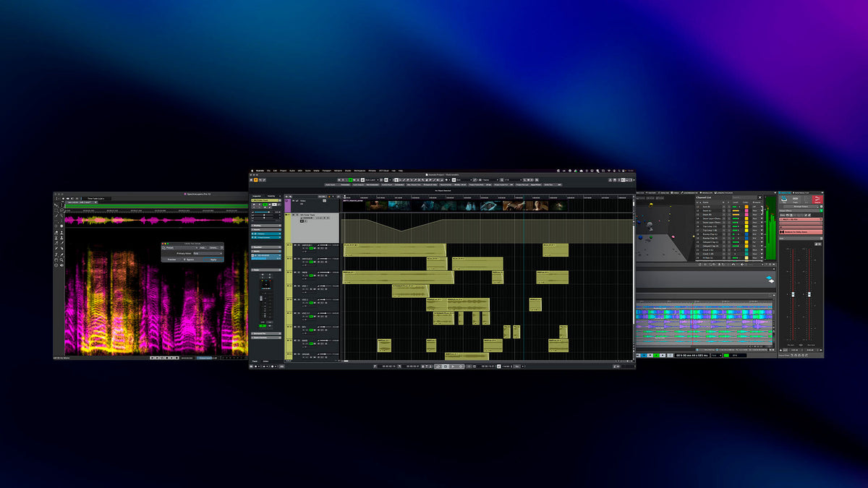This screenshot has width=868, height=488.
Task: Select the lowest automation point on folder track
Action: (400, 231)
